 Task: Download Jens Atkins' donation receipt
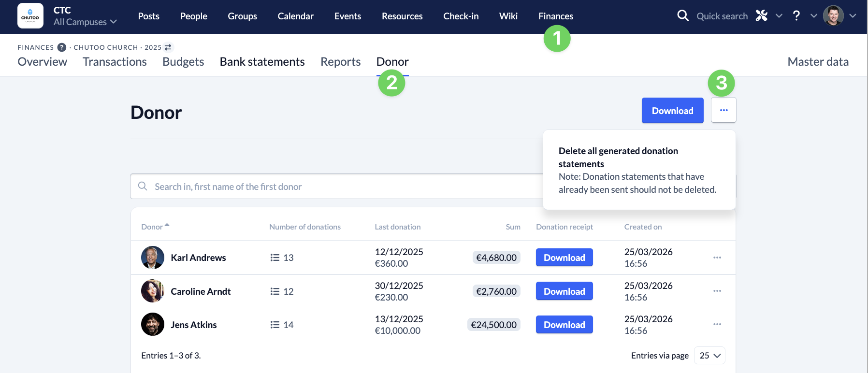[564, 325]
